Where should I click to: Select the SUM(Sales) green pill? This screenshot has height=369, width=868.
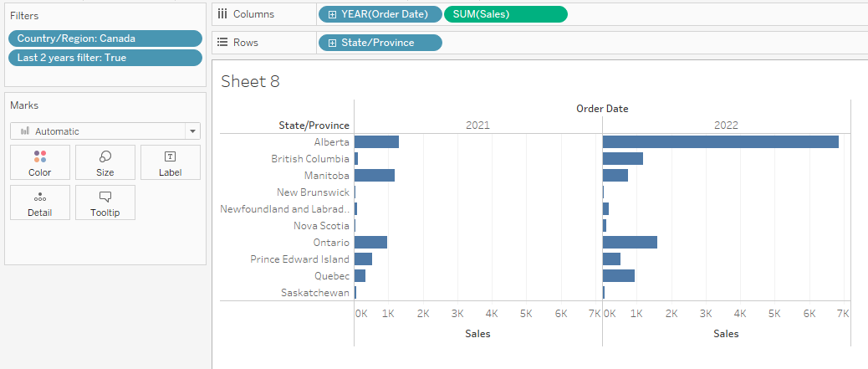point(505,13)
